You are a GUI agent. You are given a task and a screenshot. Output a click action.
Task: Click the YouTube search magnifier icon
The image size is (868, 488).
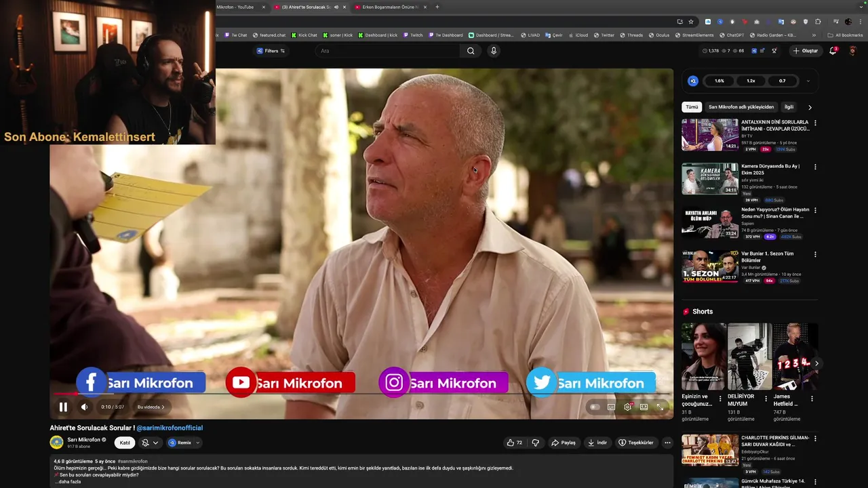471,51
